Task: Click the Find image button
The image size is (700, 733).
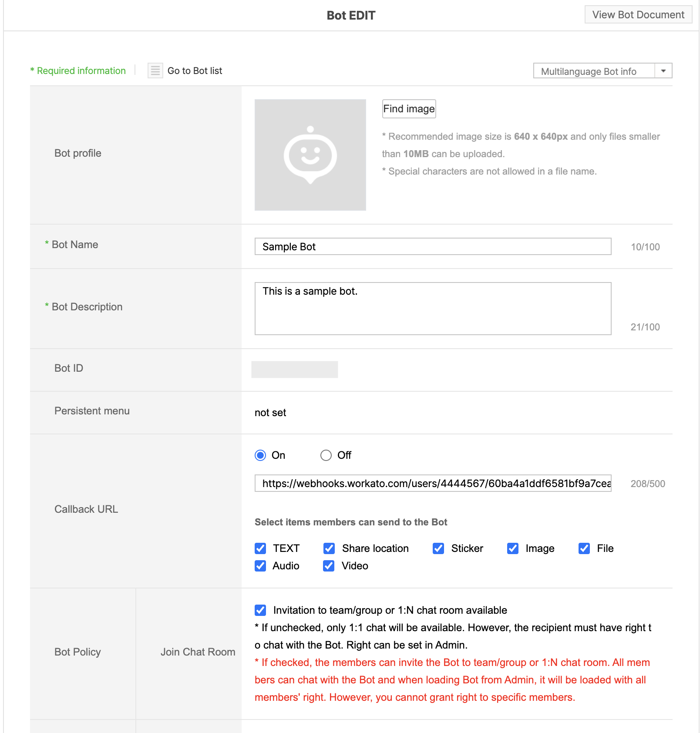Action: coord(408,108)
